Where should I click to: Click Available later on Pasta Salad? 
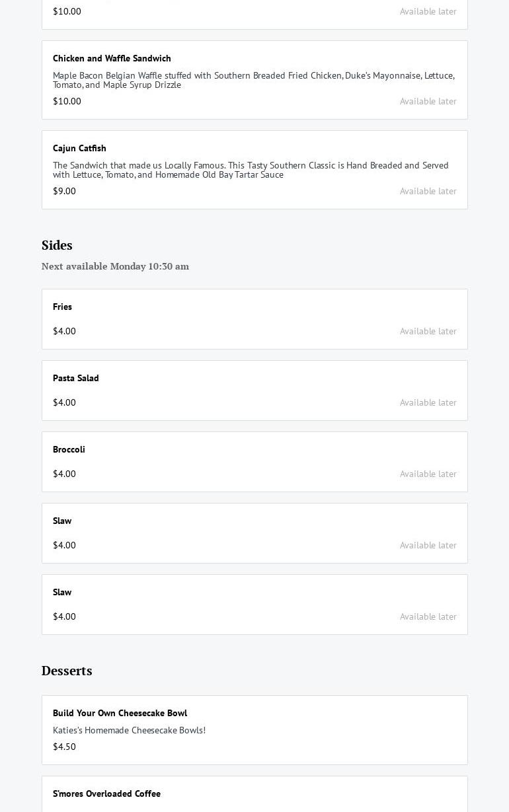click(428, 403)
